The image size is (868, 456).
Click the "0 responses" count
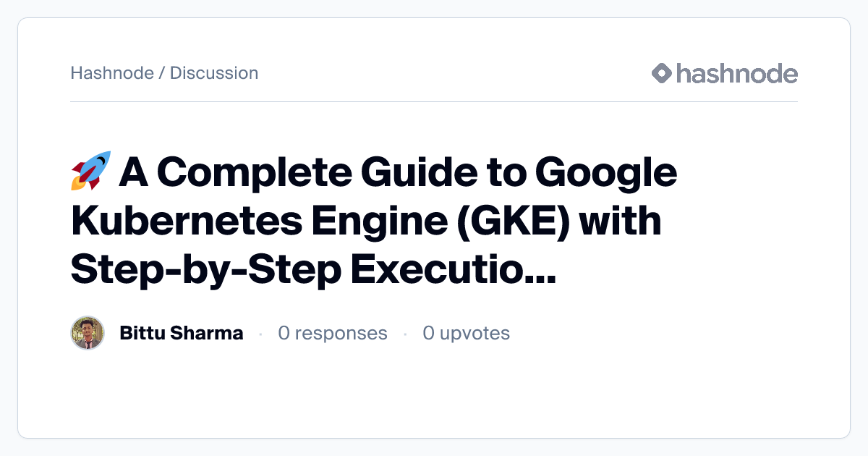coord(333,333)
